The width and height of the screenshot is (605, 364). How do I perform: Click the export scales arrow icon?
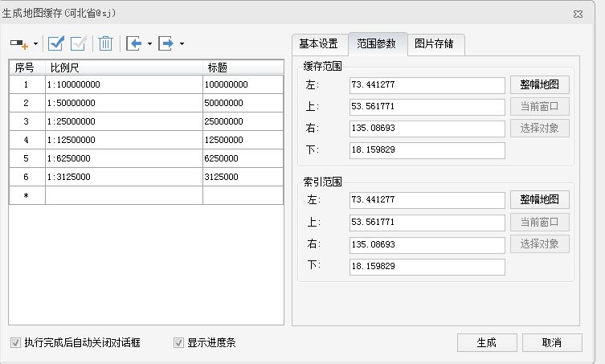click(x=166, y=43)
